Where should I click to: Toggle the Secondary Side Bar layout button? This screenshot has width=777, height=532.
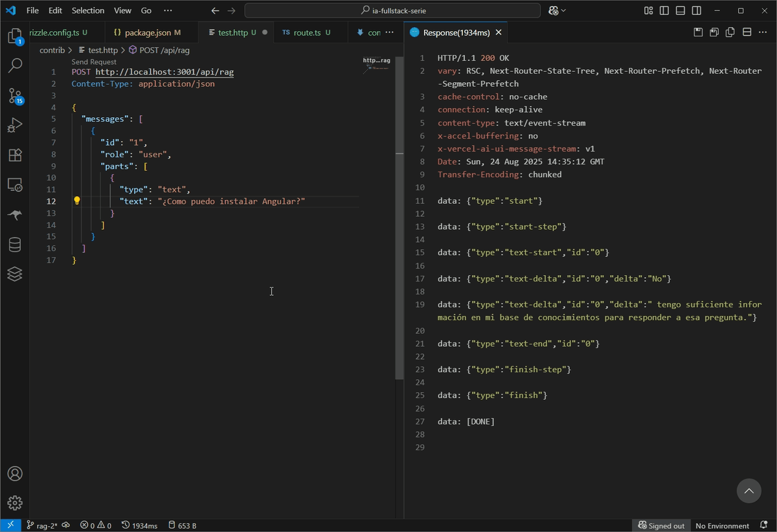click(x=697, y=11)
